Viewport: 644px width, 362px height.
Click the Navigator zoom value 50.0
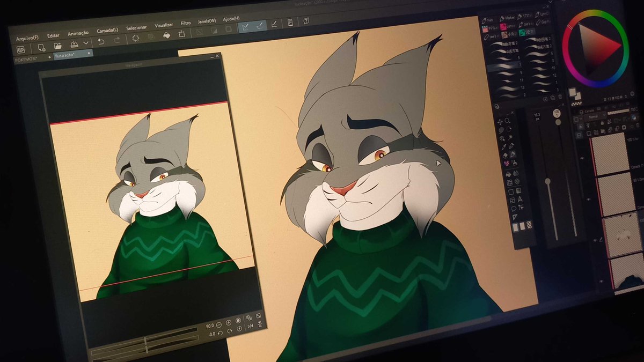pos(210,326)
